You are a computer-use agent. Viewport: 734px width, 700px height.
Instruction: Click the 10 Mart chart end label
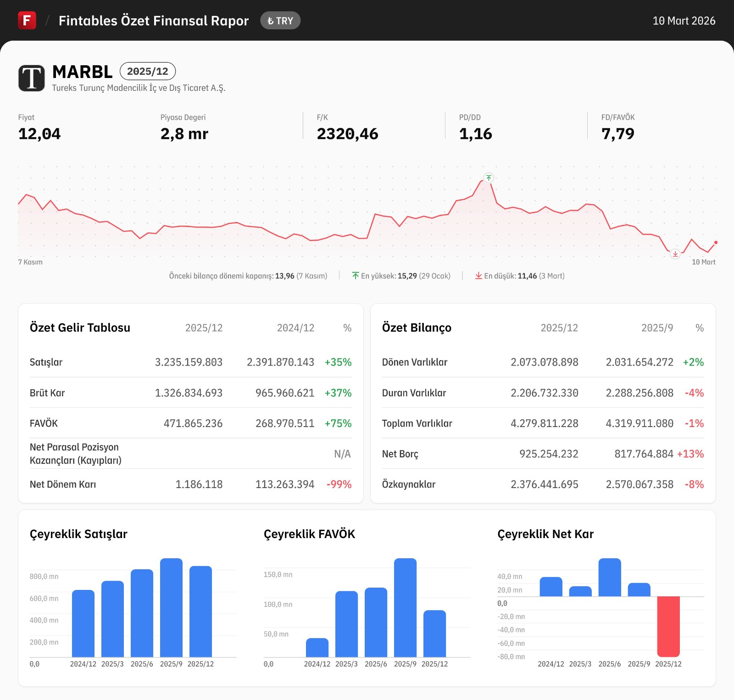(x=704, y=262)
